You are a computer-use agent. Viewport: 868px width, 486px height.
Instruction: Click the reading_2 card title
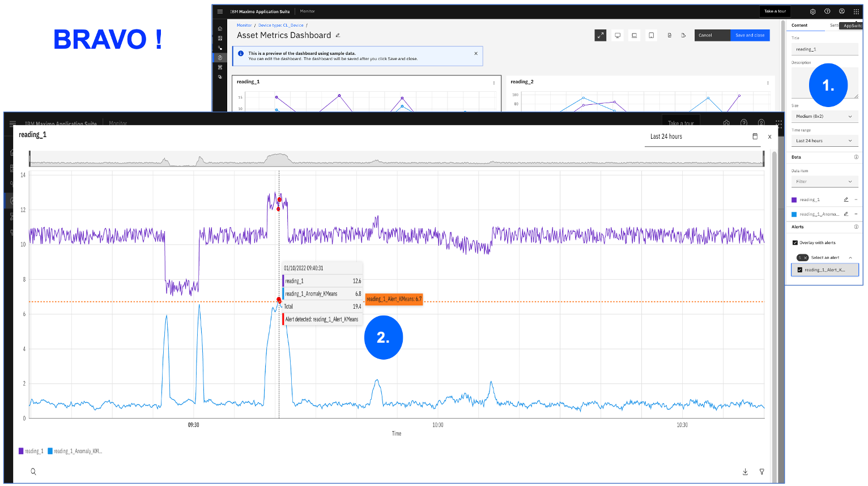(x=522, y=82)
